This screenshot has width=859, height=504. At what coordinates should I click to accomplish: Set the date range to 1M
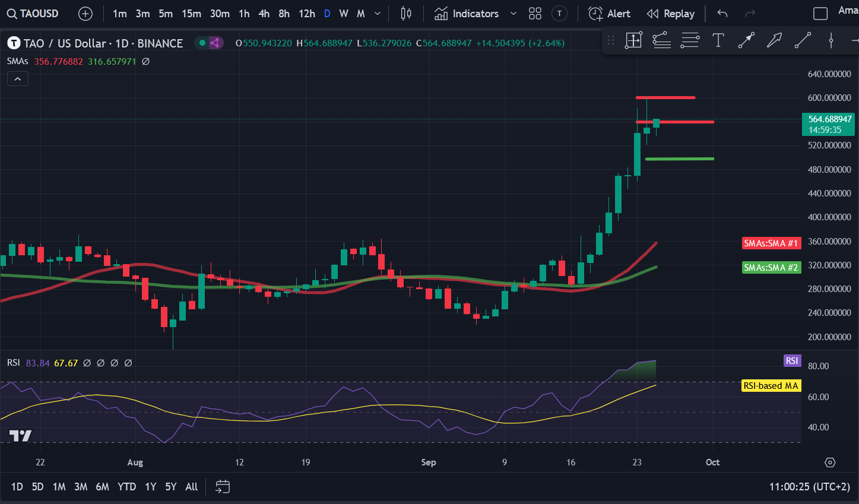pyautogui.click(x=59, y=487)
